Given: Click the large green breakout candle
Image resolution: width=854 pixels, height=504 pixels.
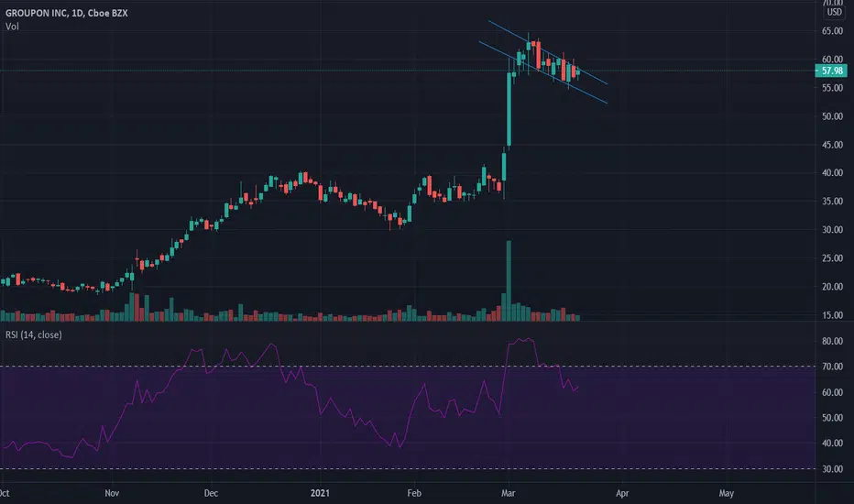Looking at the screenshot, I should tap(509, 109).
